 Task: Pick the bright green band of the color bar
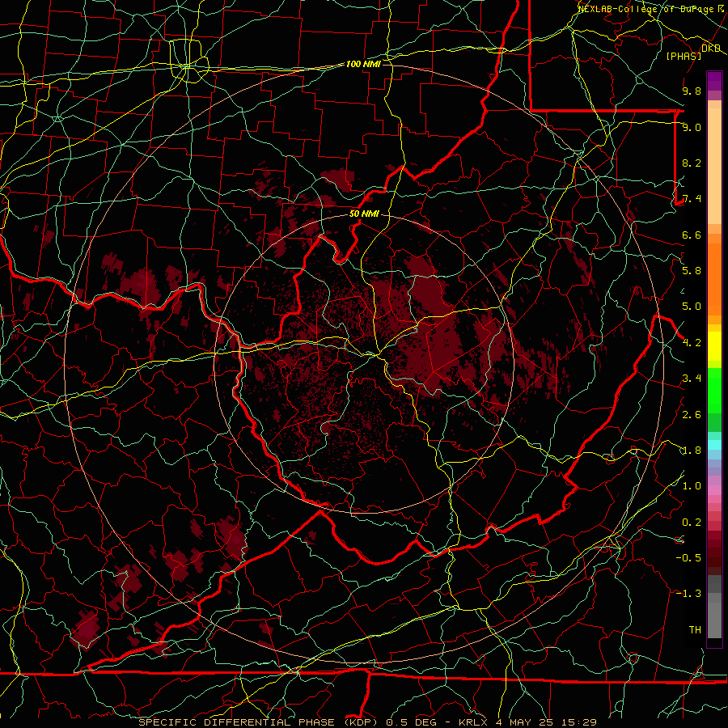tap(714, 390)
